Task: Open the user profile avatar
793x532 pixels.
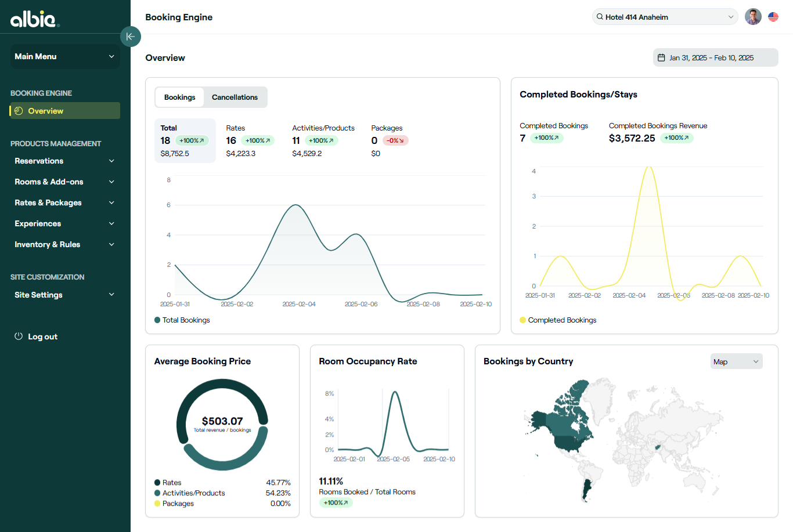Action: click(753, 17)
